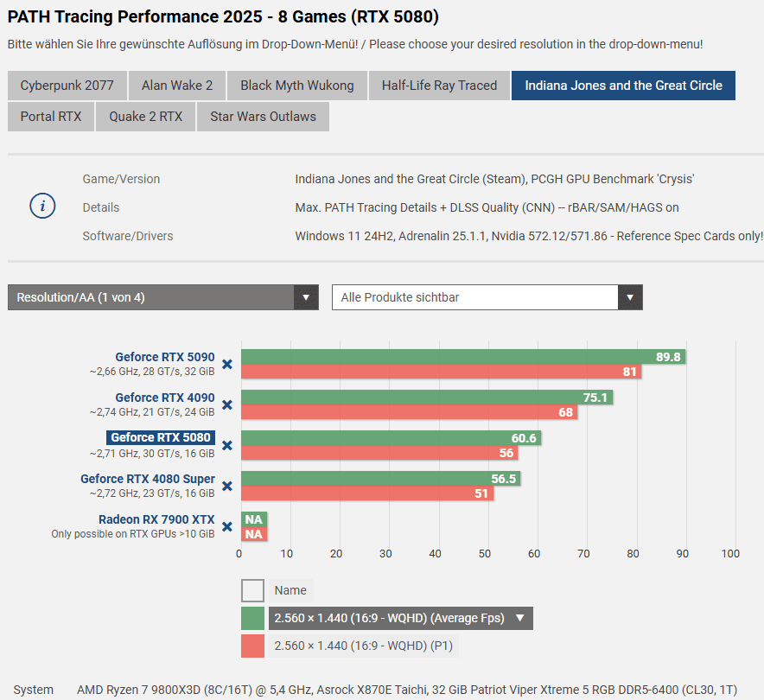The image size is (764, 700).
Task: Click the Geforce RTX 5090 link
Action: pyautogui.click(x=165, y=357)
